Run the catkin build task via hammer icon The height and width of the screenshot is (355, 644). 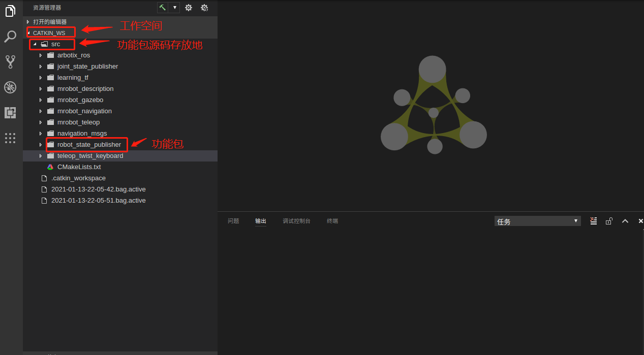pyautogui.click(x=162, y=7)
